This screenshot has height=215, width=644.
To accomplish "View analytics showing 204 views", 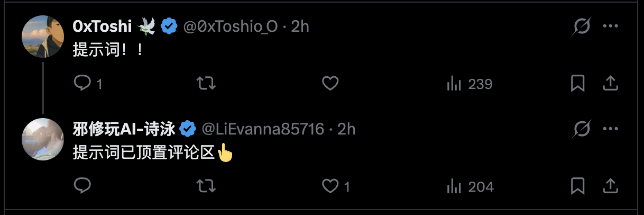I will [x=470, y=186].
